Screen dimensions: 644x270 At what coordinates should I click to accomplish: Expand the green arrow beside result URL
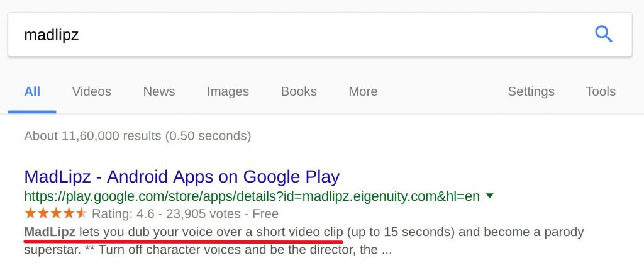point(489,196)
